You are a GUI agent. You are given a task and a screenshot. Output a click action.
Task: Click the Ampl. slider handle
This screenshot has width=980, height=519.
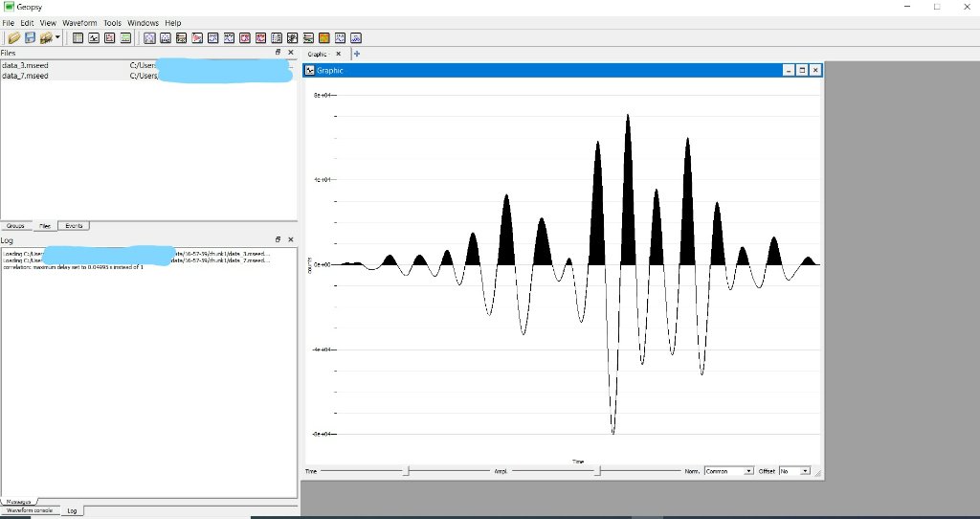(x=599, y=471)
